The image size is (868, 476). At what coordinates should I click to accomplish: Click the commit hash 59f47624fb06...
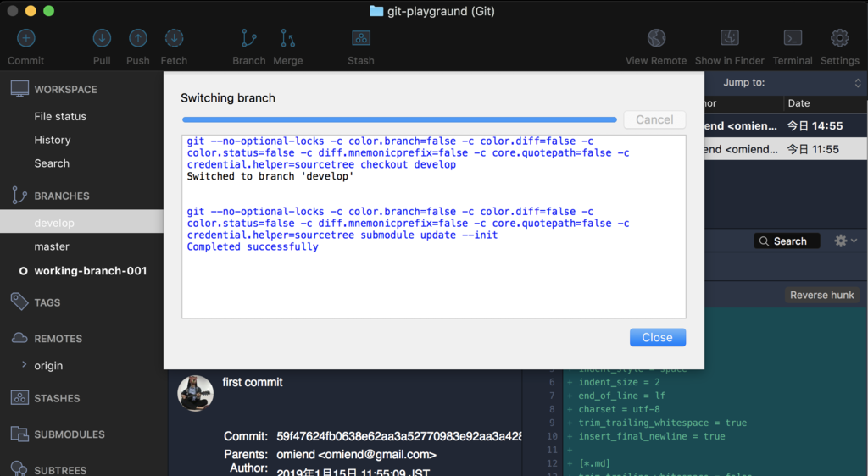398,436
